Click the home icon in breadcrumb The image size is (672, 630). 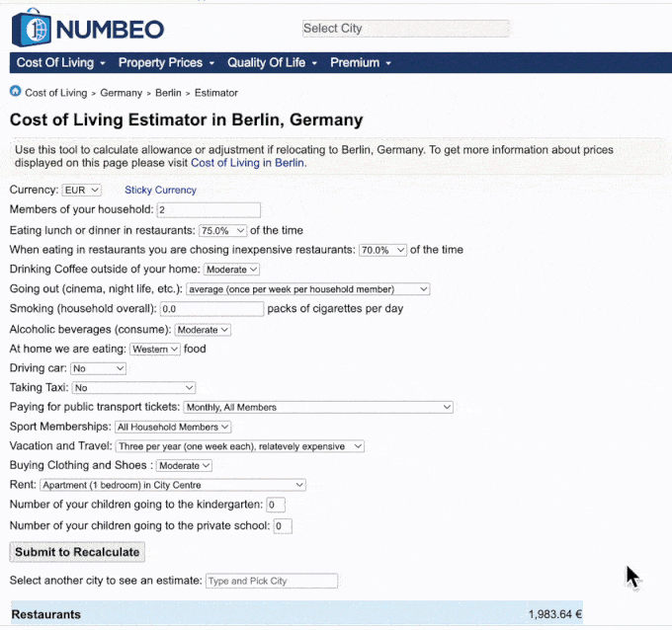pyautogui.click(x=15, y=92)
